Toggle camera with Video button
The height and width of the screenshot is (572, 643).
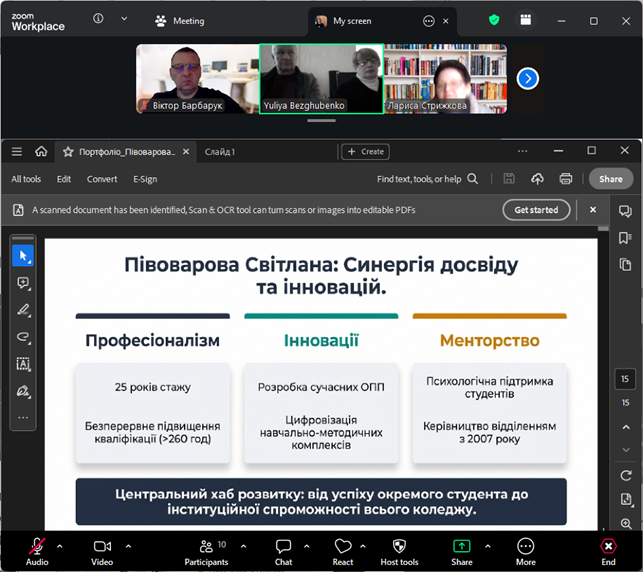(102, 551)
